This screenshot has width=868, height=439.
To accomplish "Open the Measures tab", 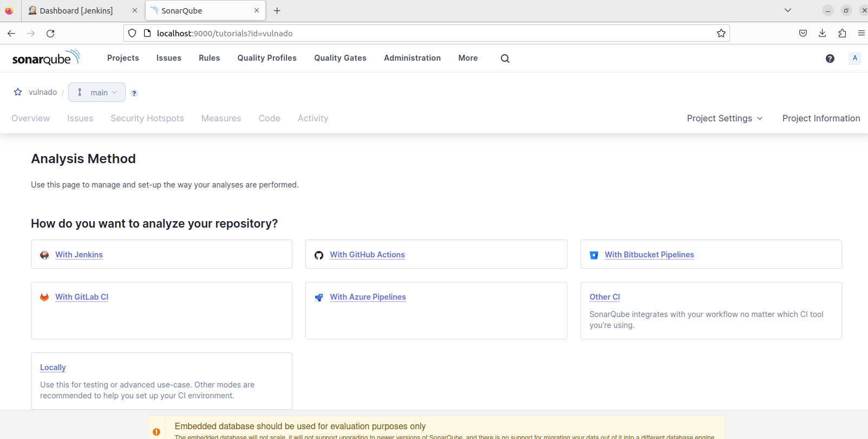I will 221,118.
